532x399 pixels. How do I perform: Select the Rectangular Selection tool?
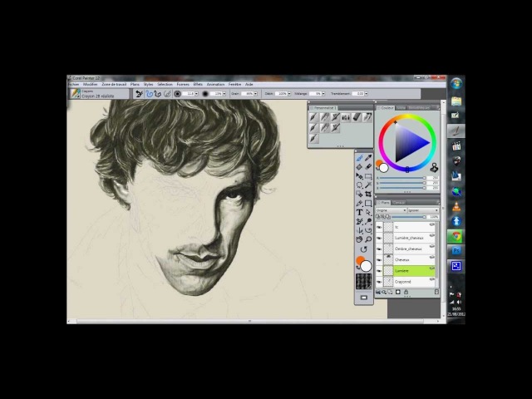tap(368, 176)
